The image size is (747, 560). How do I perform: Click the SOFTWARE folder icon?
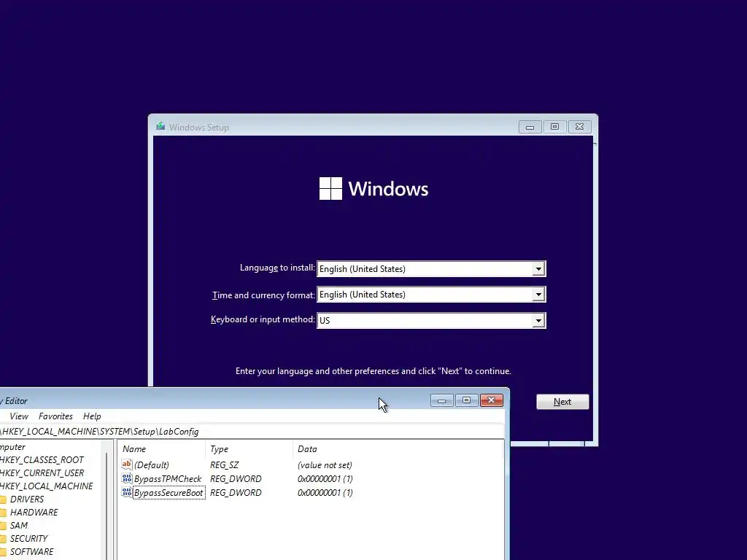[2, 551]
